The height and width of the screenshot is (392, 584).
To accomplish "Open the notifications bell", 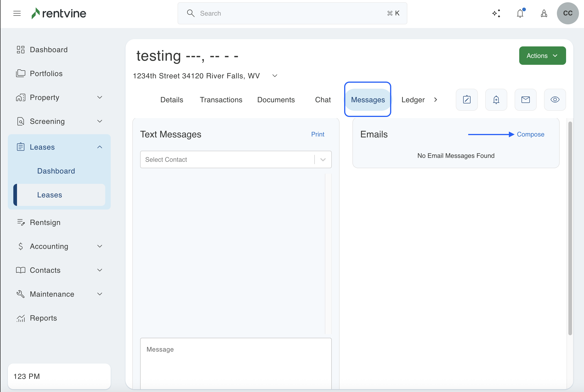I will (x=520, y=14).
